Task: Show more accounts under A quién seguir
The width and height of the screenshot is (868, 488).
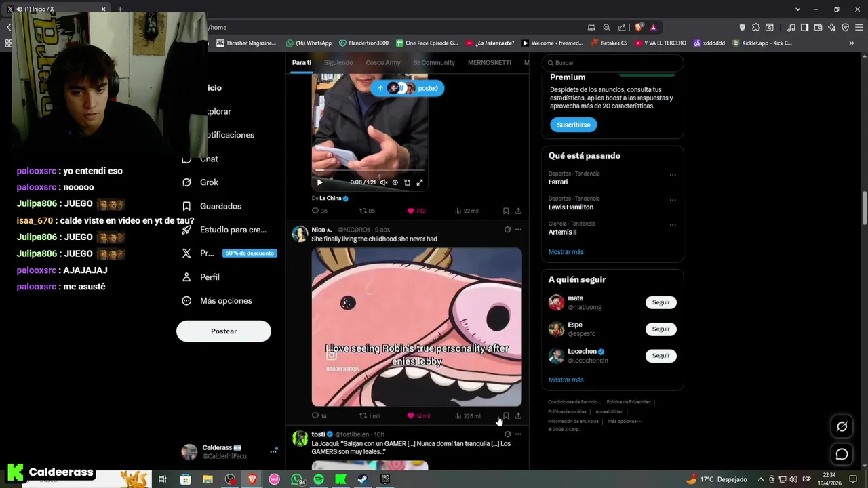Action: coord(566,380)
